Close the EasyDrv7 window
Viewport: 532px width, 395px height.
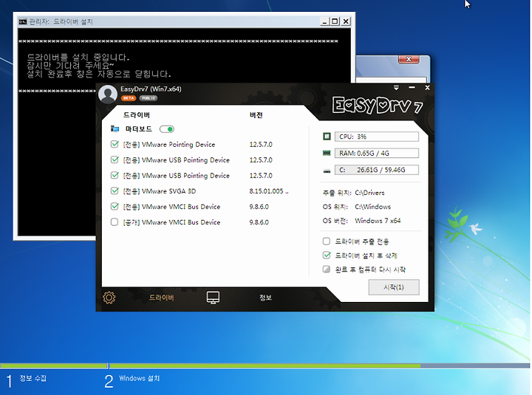(x=428, y=88)
